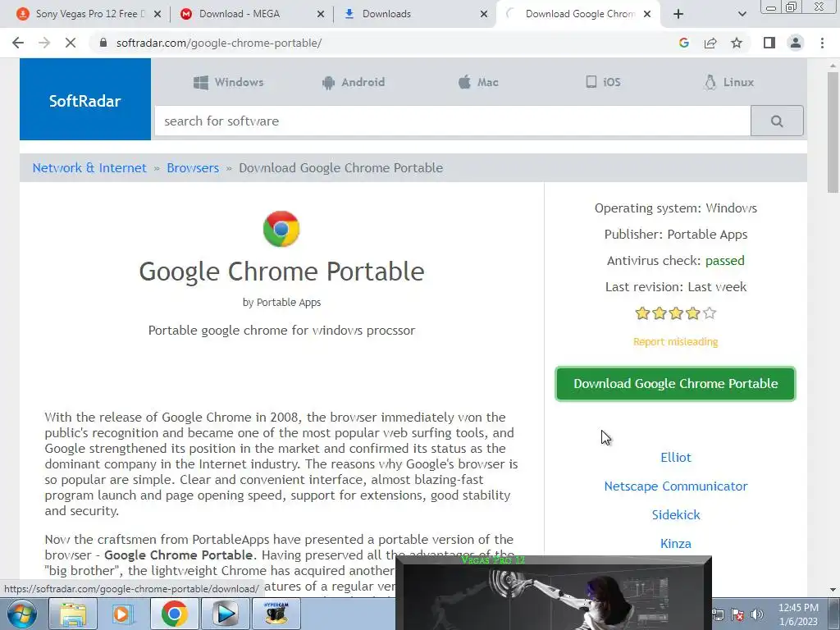This screenshot has height=630, width=840.
Task: Click Report misleading link
Action: tap(676, 342)
